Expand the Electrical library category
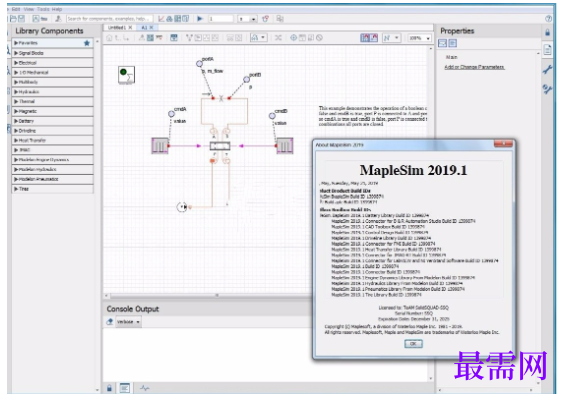Image resolution: width=566 pixels, height=397 pixels. pyautogui.click(x=53, y=62)
